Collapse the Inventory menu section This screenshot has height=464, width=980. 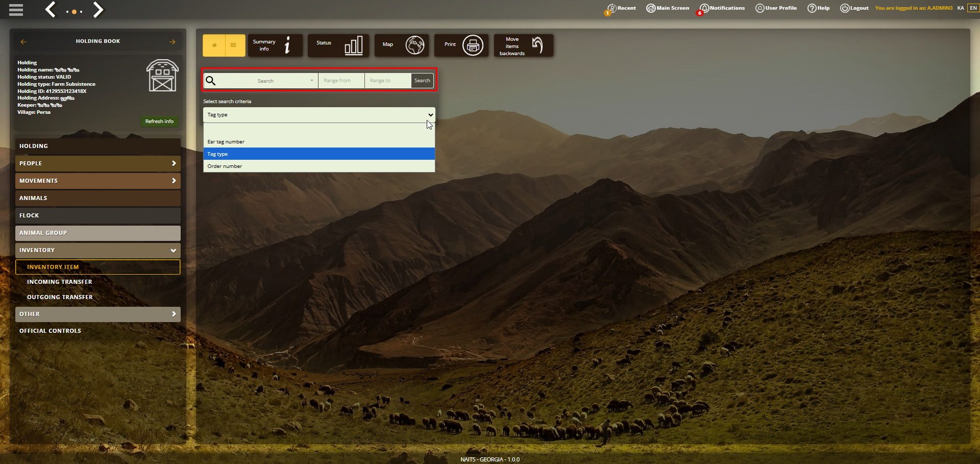pyautogui.click(x=98, y=250)
